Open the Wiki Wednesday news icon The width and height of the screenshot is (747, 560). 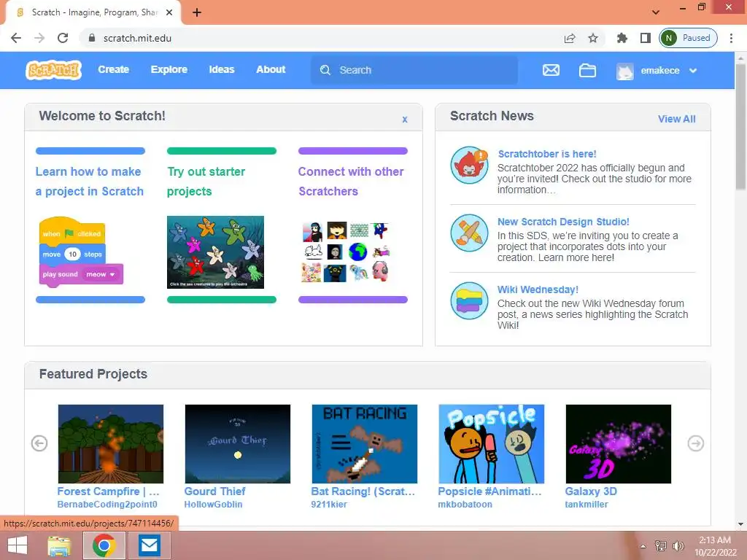click(x=469, y=301)
